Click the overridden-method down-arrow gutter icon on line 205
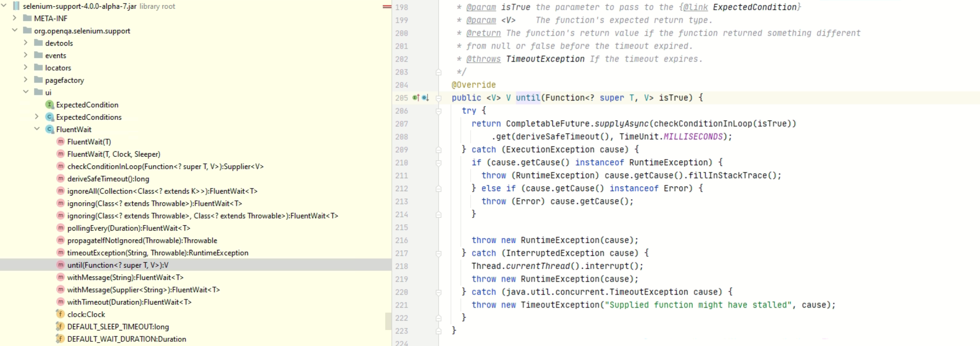980x346 pixels. (x=428, y=98)
